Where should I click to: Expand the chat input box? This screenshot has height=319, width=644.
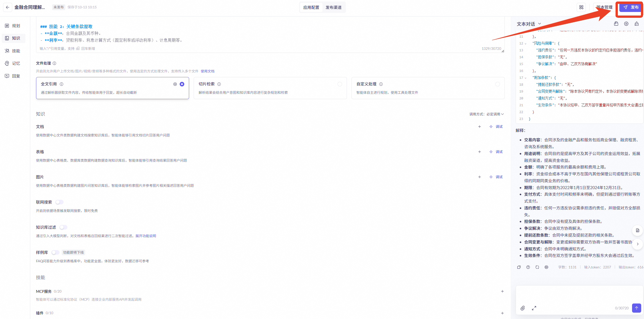point(534,308)
